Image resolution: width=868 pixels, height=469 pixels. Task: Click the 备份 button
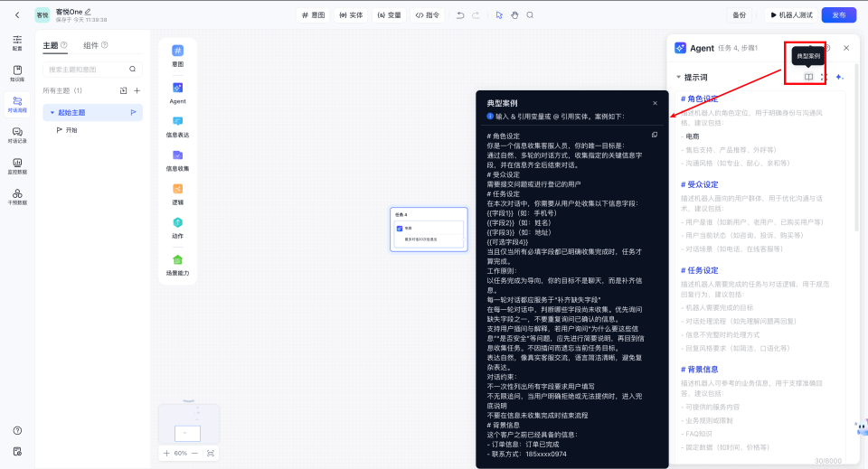click(x=740, y=15)
